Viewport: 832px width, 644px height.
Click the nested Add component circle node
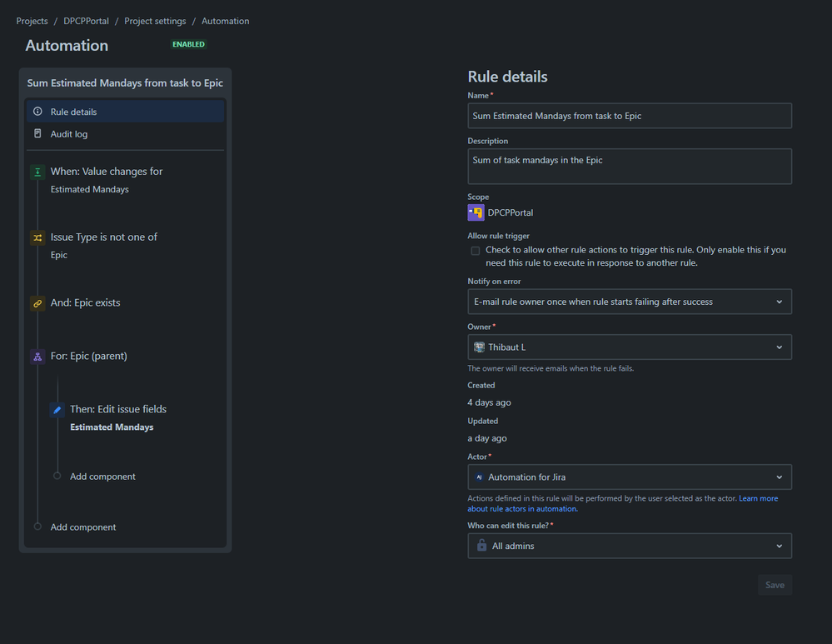(57, 476)
